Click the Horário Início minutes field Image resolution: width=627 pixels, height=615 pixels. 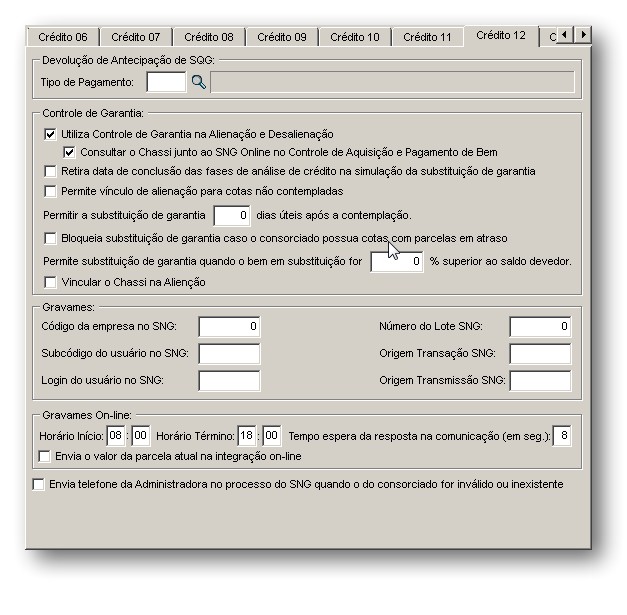[140, 436]
